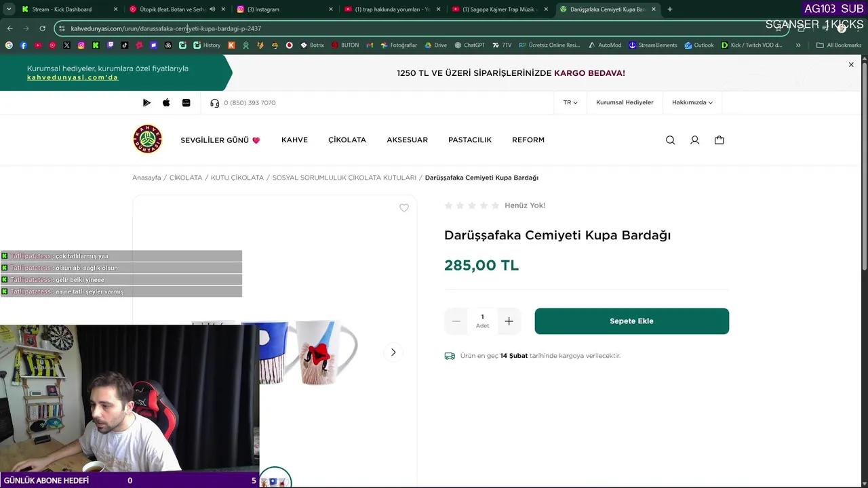
Task: Open the SEVGİLİLER GÜNÜ menu
Action: 220,140
